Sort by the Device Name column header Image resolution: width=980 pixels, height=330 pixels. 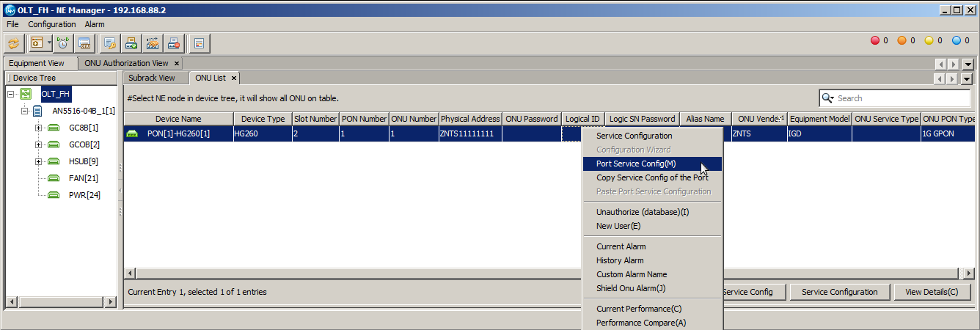(178, 119)
